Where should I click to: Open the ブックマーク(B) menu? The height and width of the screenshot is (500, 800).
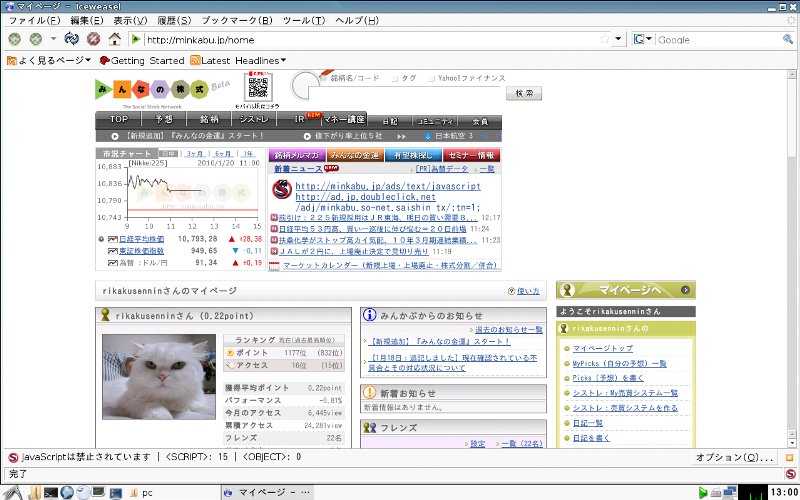point(236,20)
